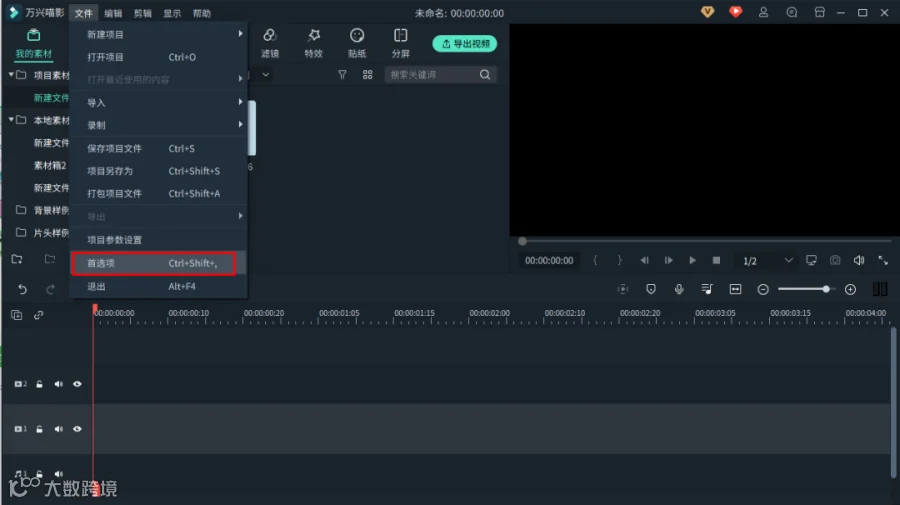Click the 导出视频 export button
The width and height of the screenshot is (900, 505).
pos(465,44)
